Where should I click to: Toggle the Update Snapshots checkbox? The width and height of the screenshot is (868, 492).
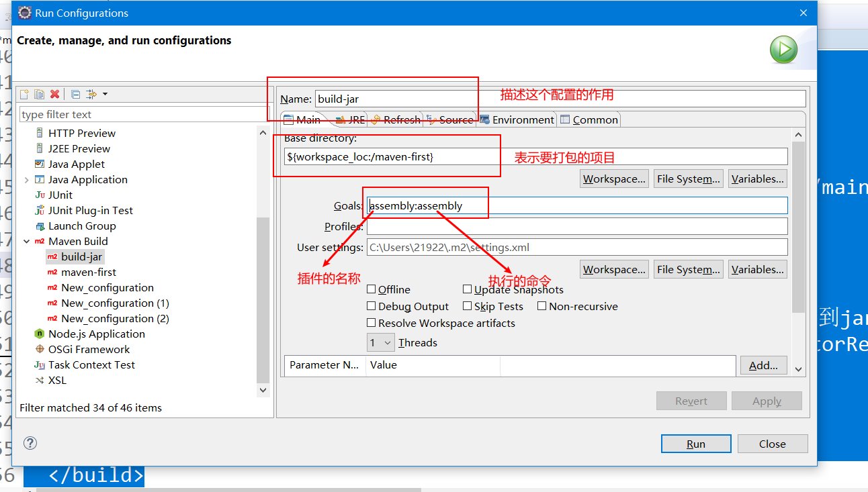click(468, 289)
